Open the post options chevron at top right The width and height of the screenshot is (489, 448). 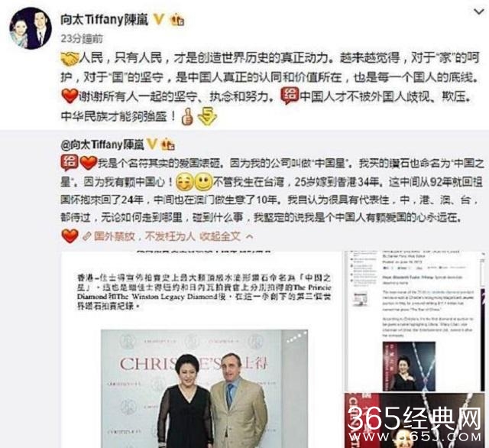(479, 12)
